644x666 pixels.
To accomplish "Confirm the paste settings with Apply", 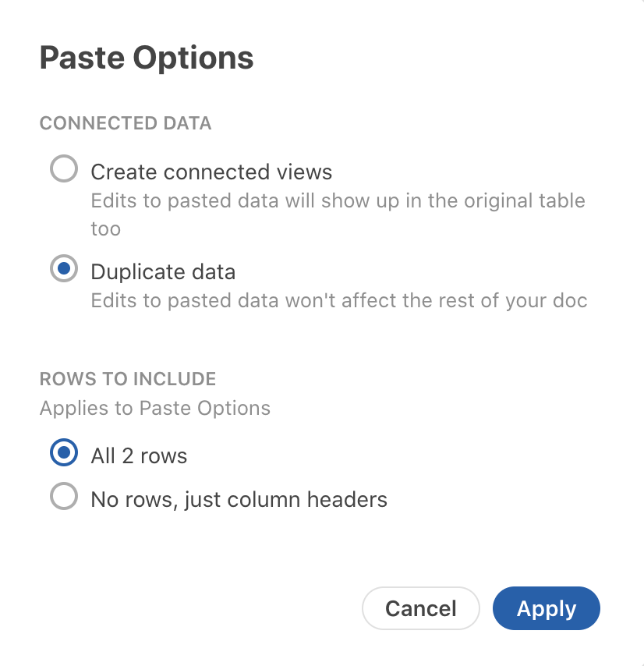I will (546, 608).
